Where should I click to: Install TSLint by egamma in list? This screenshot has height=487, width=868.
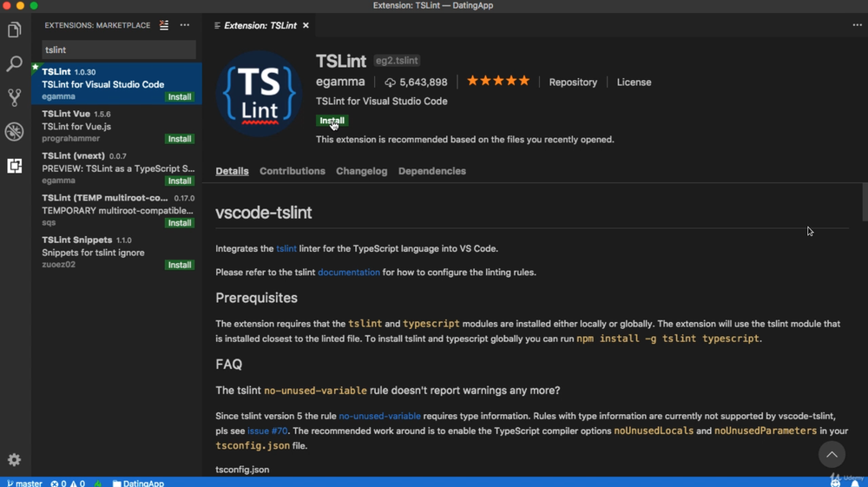coord(180,97)
